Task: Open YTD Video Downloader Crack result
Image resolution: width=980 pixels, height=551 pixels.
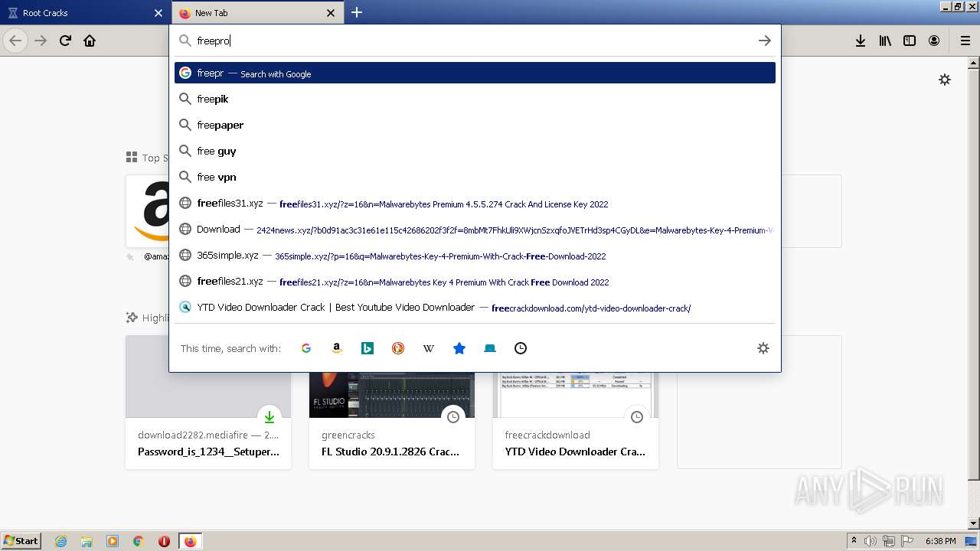Action: tap(475, 308)
